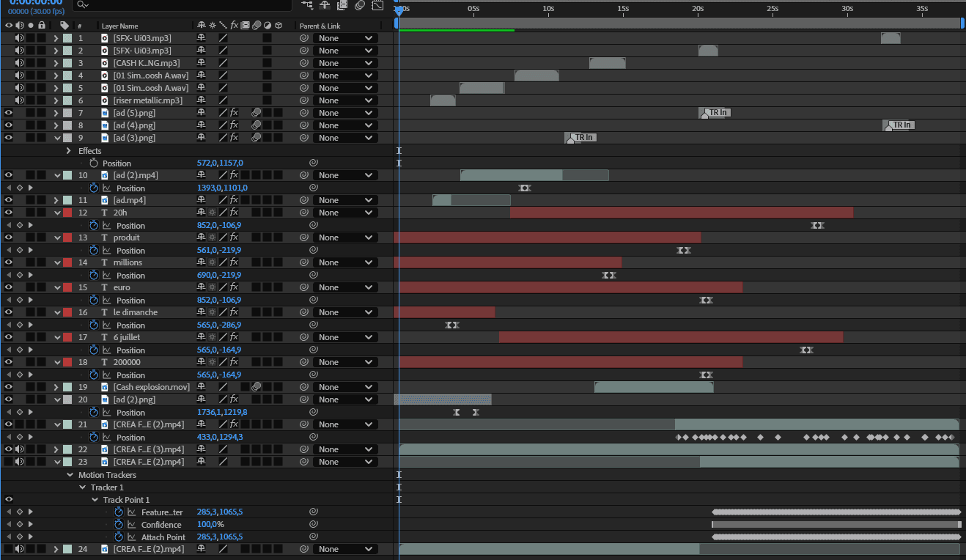966x560 pixels.
Task: Click the label tag column header
Action: click(x=64, y=26)
